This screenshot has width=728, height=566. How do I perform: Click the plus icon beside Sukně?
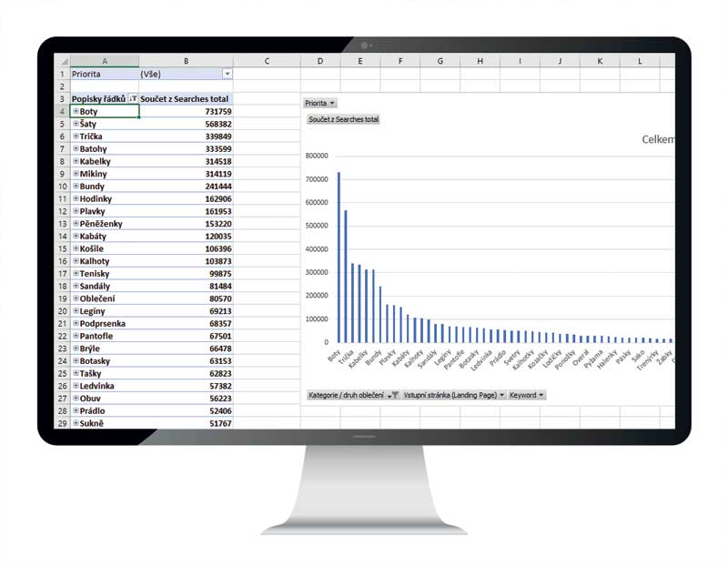tap(76, 423)
